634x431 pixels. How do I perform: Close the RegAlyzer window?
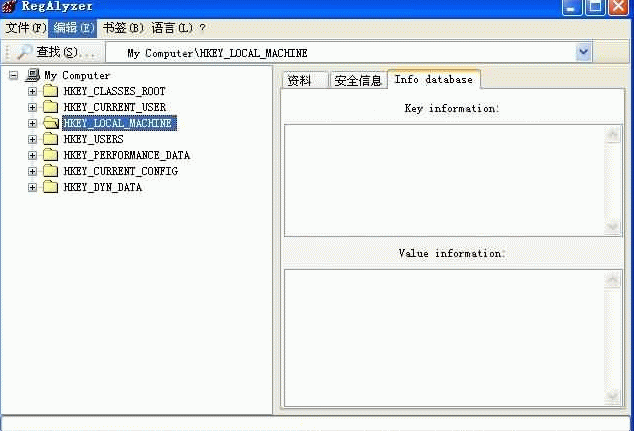619,6
